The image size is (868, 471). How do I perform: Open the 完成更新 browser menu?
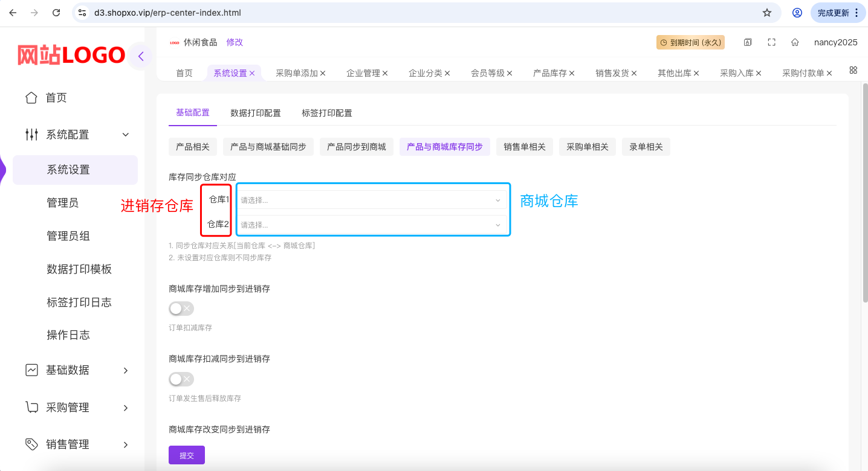click(x=838, y=13)
